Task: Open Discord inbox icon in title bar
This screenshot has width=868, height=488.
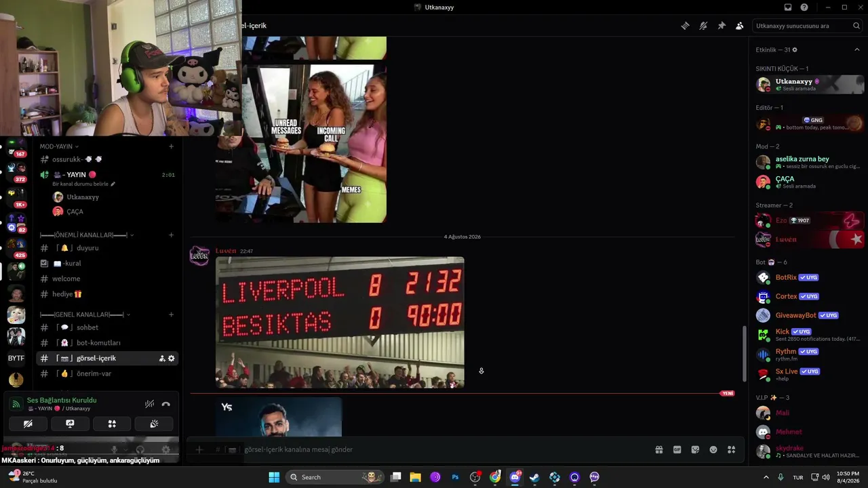Action: [788, 7]
